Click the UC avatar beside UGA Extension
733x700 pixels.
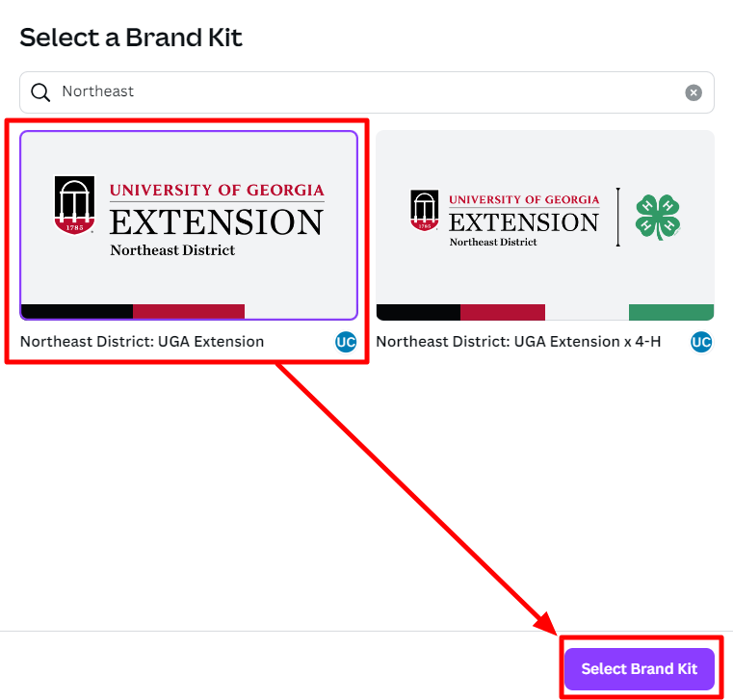[x=346, y=342]
